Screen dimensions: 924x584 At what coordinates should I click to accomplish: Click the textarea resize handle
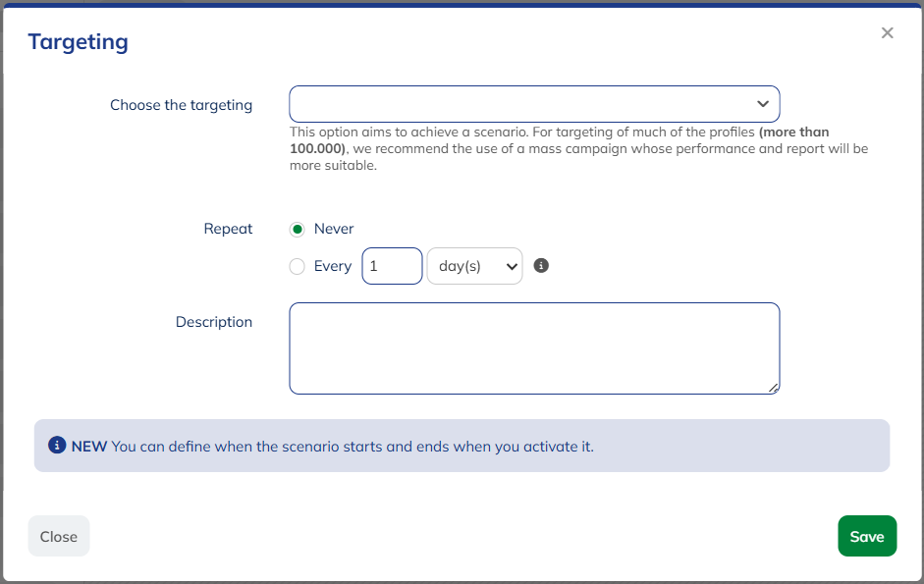pos(774,389)
